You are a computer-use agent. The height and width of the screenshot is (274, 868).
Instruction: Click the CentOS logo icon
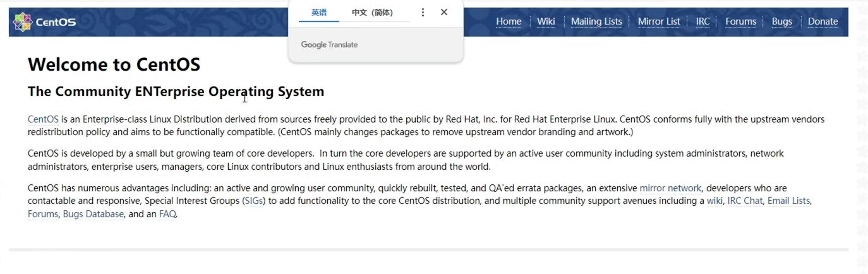(23, 22)
